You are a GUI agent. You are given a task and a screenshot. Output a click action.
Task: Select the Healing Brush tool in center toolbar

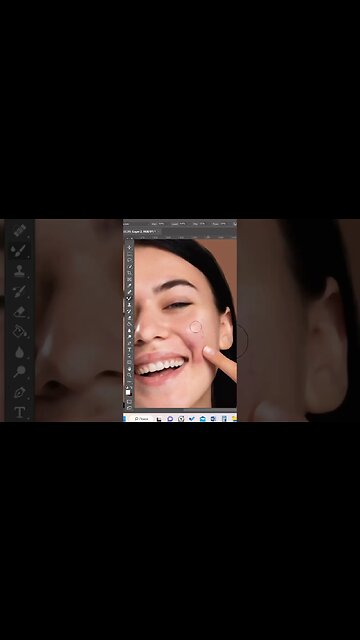coord(129,292)
